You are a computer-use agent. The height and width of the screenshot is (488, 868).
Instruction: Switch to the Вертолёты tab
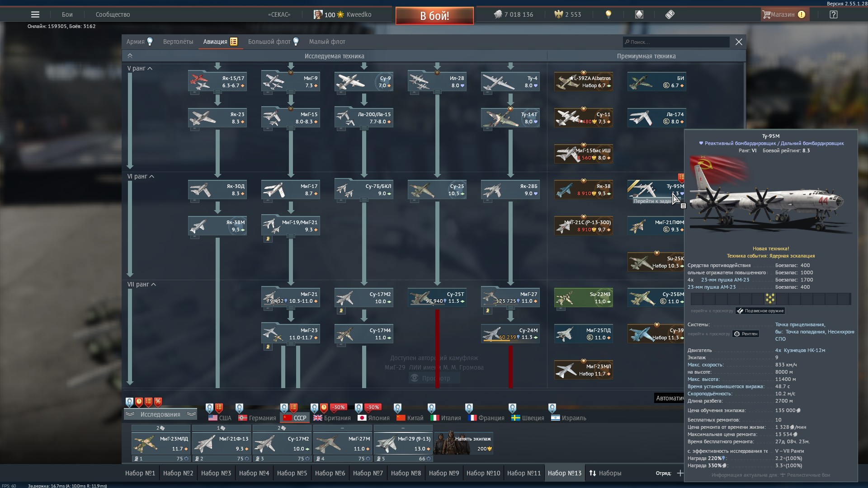178,42
